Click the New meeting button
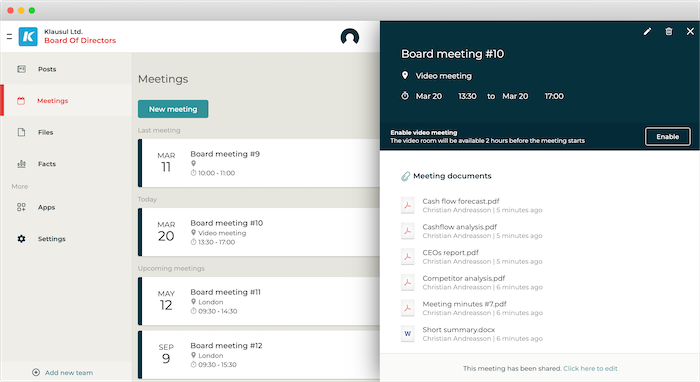This screenshot has width=700, height=382. [x=173, y=109]
